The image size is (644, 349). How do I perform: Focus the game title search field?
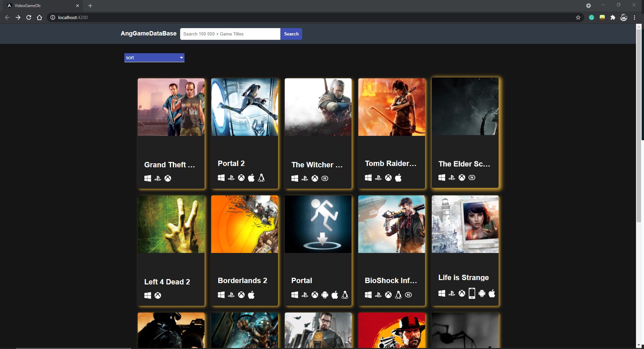230,34
